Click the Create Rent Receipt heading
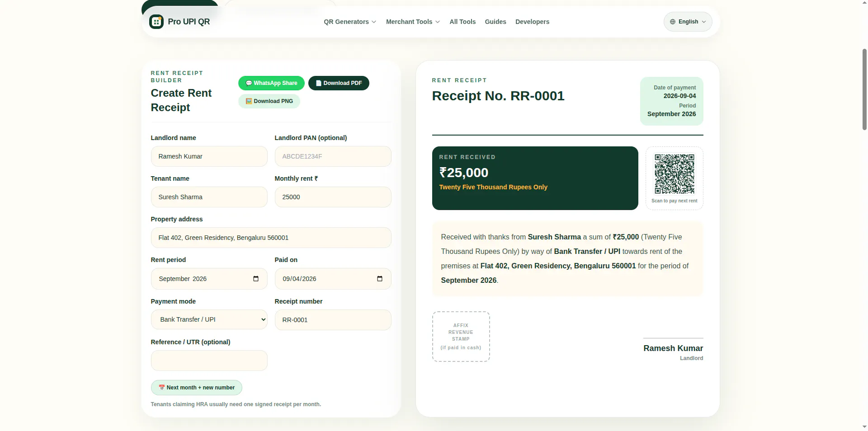The image size is (868, 431). pos(181,100)
